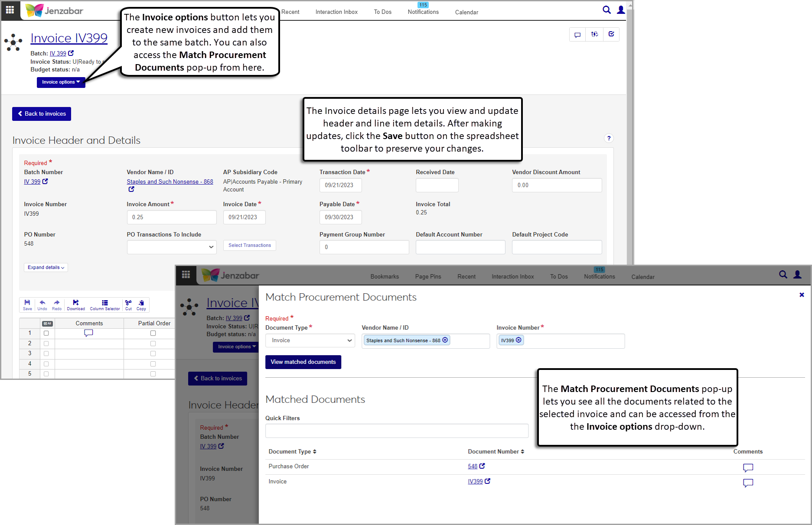Click the external-link icon beside Batch Number IV 399
Image resolution: width=812 pixels, height=525 pixels.
tap(45, 181)
